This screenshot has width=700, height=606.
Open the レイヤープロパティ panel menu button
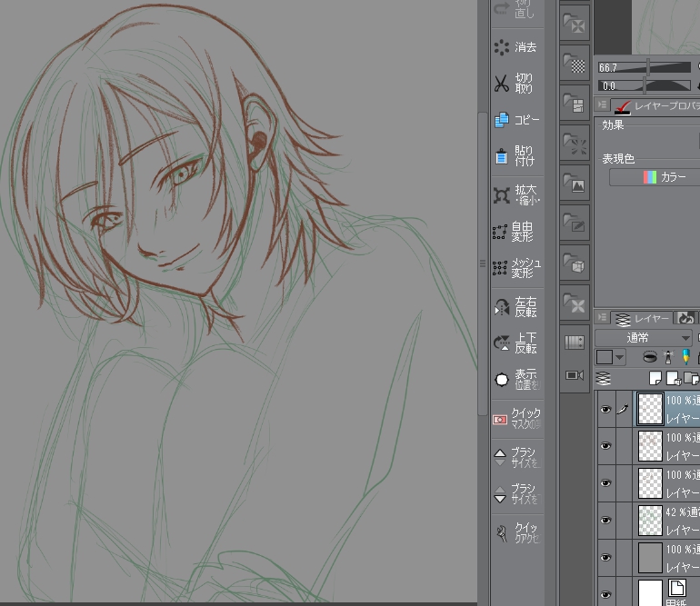[602, 104]
